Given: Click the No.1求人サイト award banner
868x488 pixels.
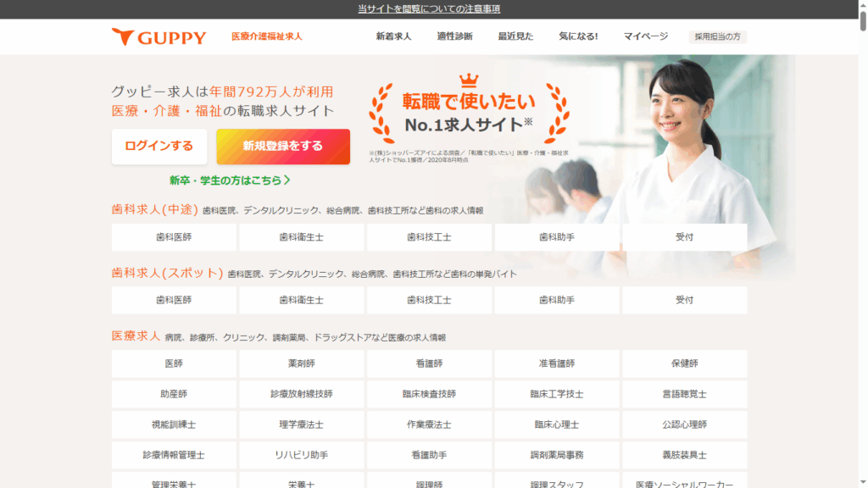Looking at the screenshot, I should click(469, 113).
